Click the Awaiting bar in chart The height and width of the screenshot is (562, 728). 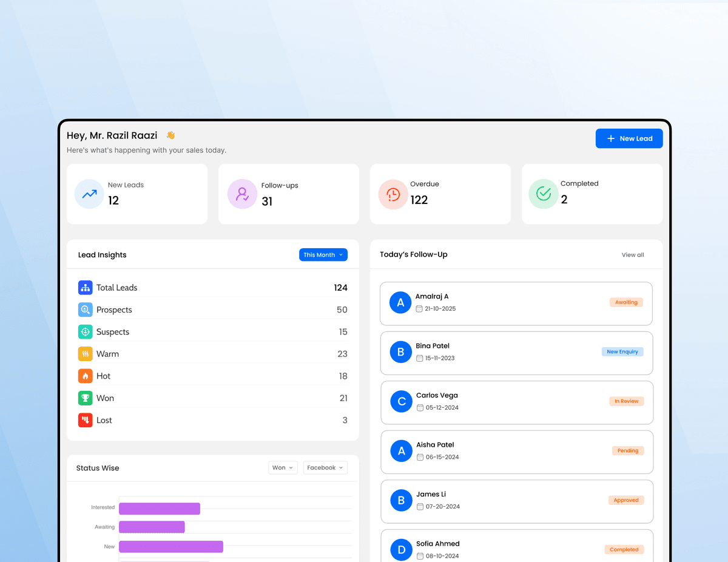(152, 527)
